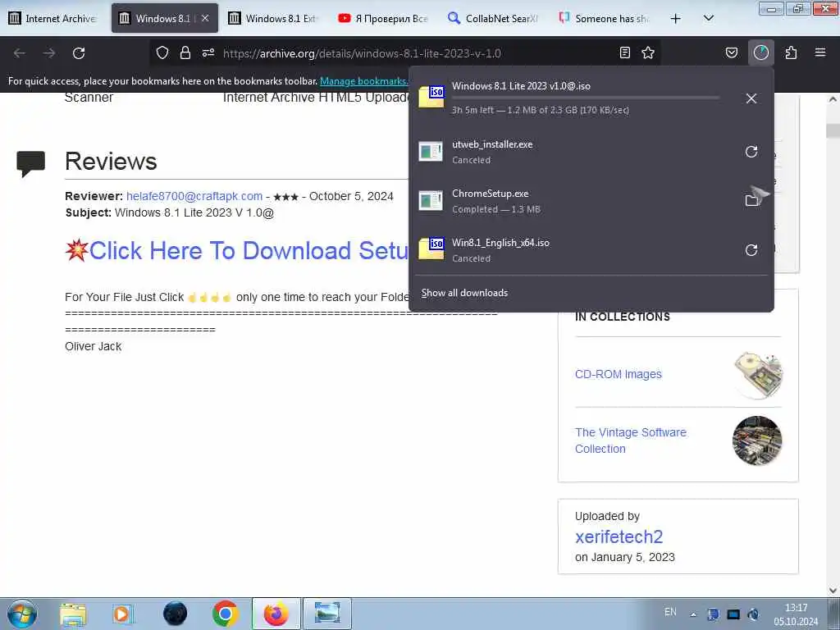
Task: Open the picture viewer taskbar item
Action: coord(327,614)
